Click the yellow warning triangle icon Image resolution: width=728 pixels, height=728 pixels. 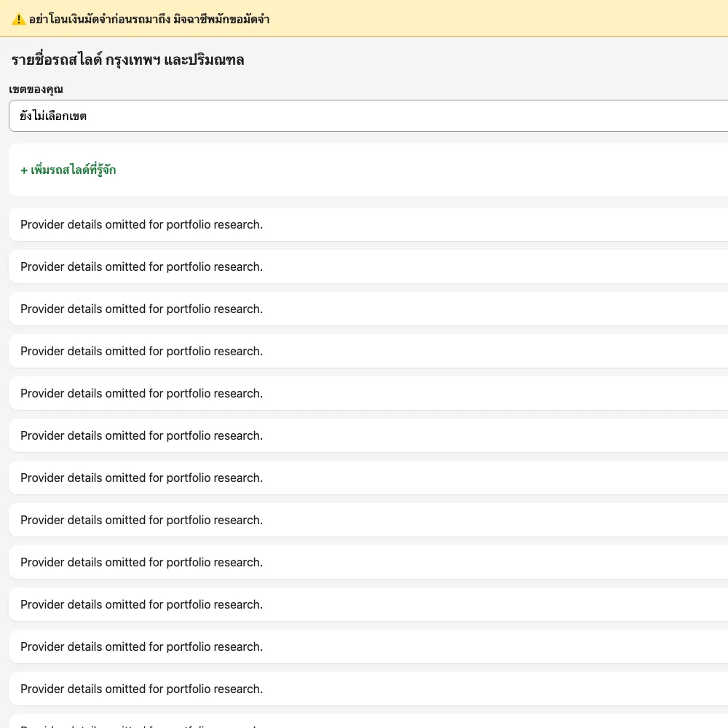(18, 20)
